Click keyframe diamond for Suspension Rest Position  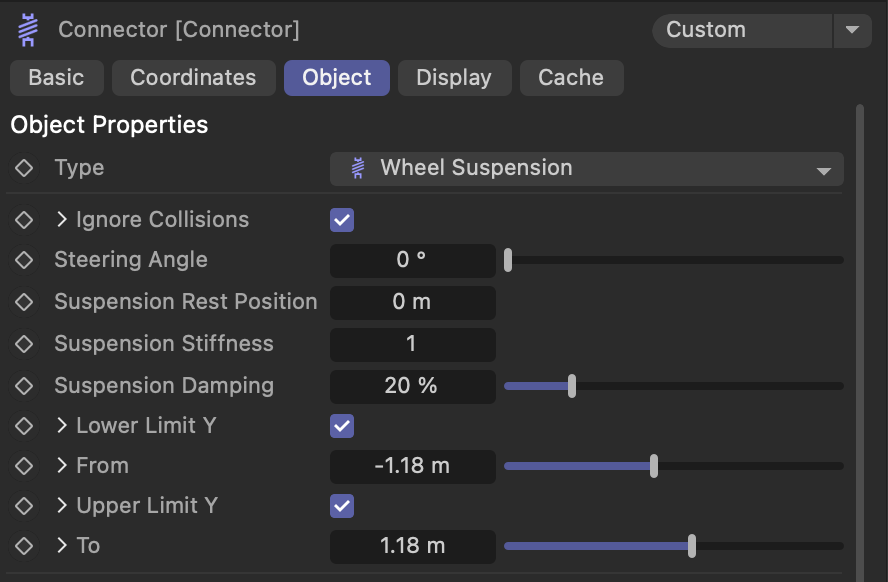tap(24, 302)
